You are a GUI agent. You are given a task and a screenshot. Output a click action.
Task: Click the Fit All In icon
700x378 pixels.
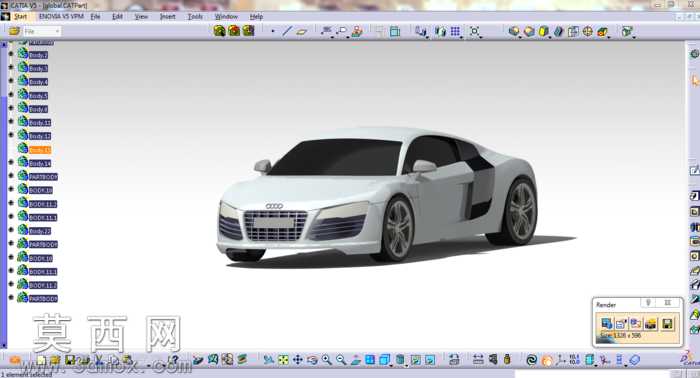[x=283, y=360]
